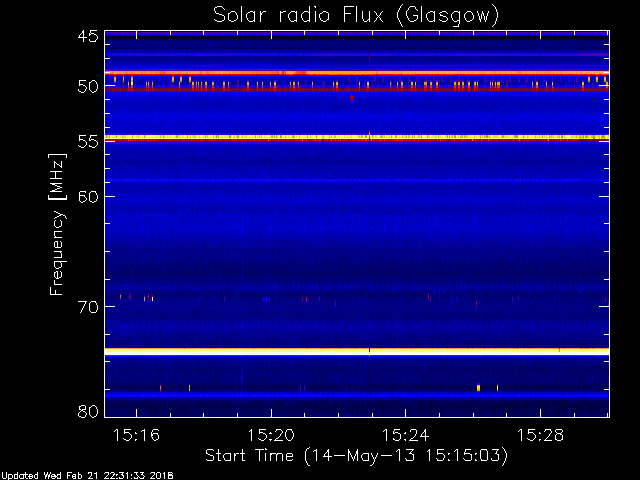This screenshot has height=480, width=640.
Task: Click the 60 frequency tick label
Action: coord(88,197)
